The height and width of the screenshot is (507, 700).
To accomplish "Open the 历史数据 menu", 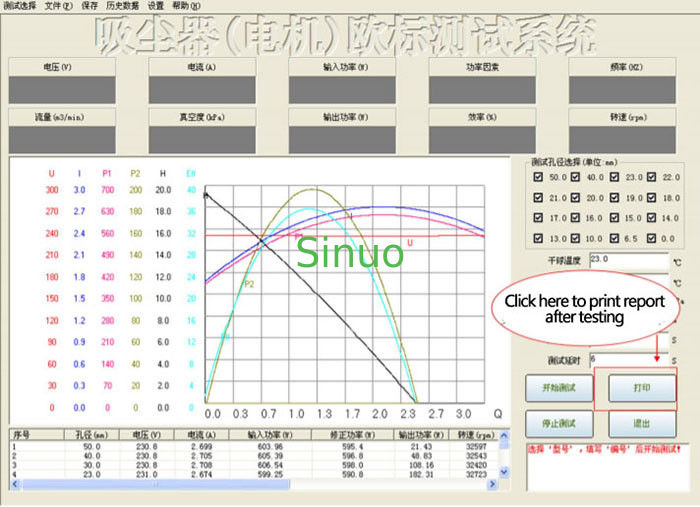I will [122, 6].
